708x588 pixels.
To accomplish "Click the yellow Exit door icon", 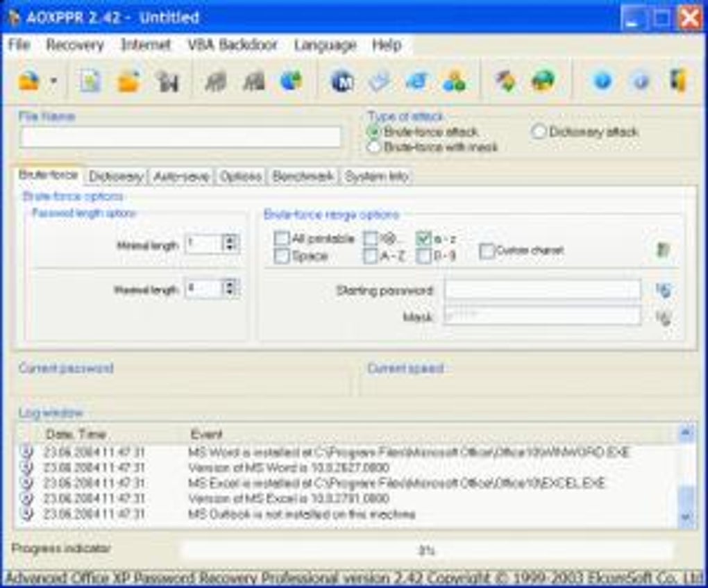I will 677,81.
